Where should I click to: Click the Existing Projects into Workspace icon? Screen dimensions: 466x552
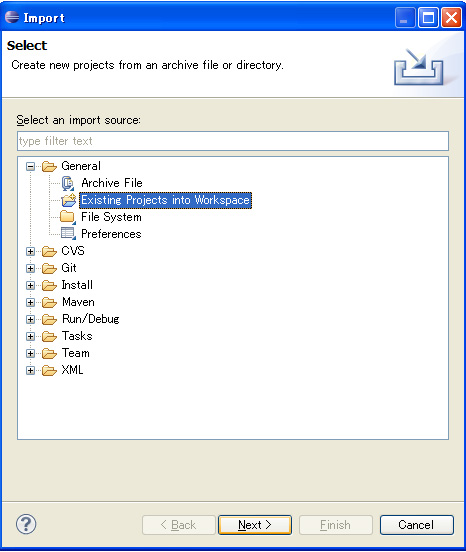pyautogui.click(x=69, y=200)
